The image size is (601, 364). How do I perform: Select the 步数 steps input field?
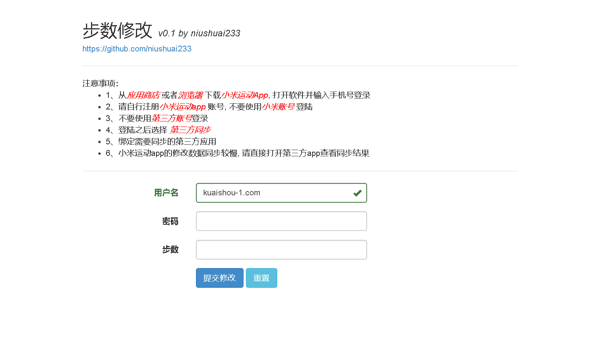pos(282,250)
